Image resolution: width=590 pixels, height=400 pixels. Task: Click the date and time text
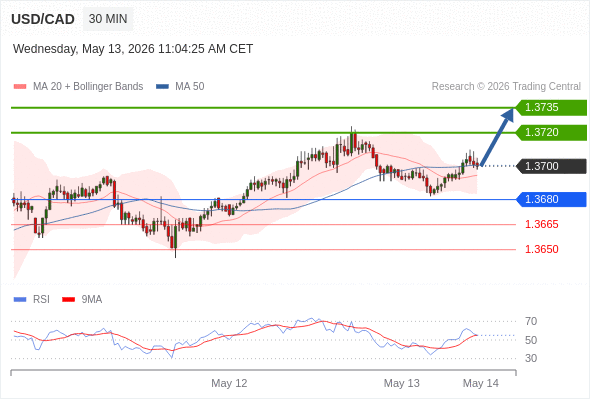(x=133, y=49)
